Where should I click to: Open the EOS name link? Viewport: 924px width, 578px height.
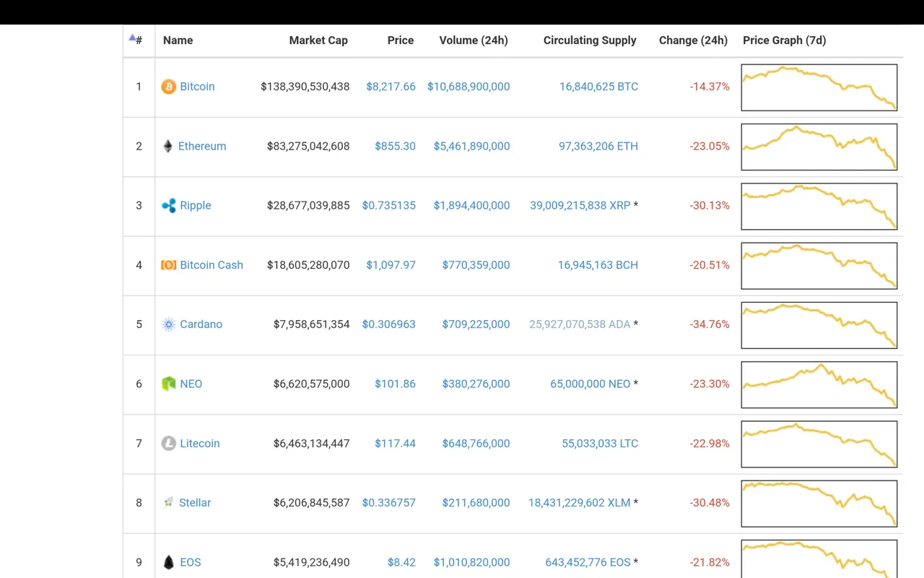tap(191, 562)
